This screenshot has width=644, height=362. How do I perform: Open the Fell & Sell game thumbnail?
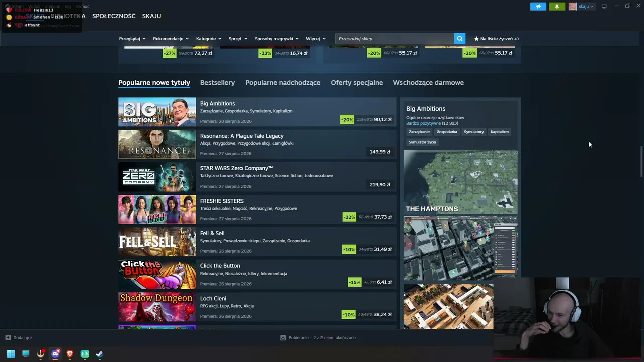157,242
